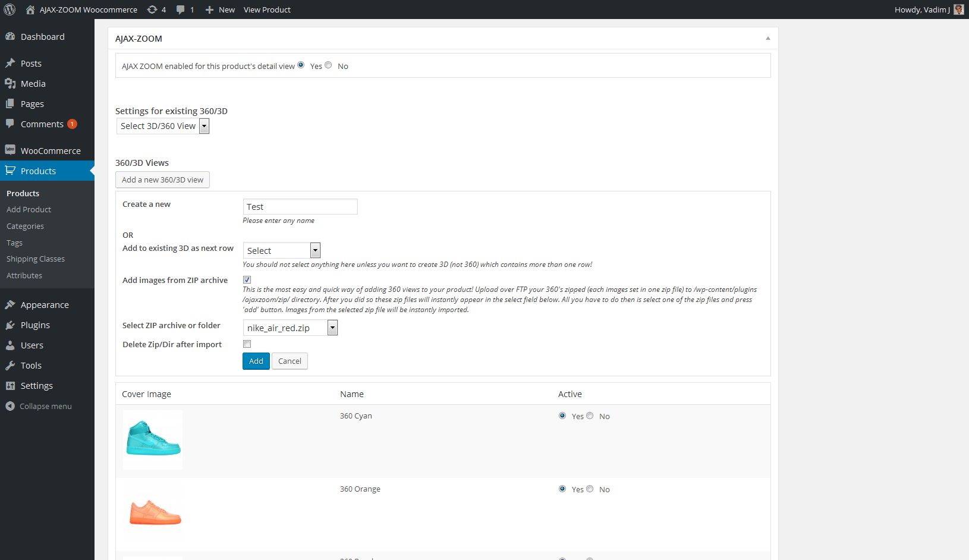Set 360 Cyan active to Yes
The image size is (969, 560).
pyautogui.click(x=562, y=416)
